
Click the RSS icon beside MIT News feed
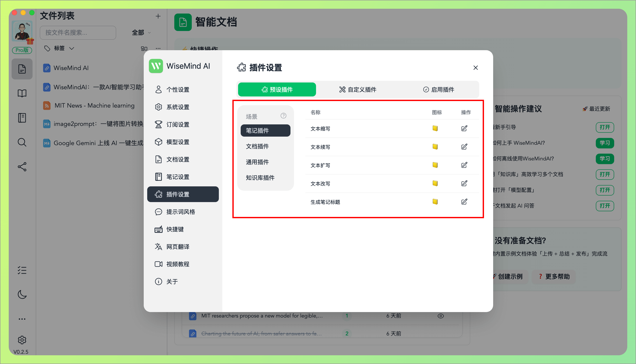coord(47,105)
